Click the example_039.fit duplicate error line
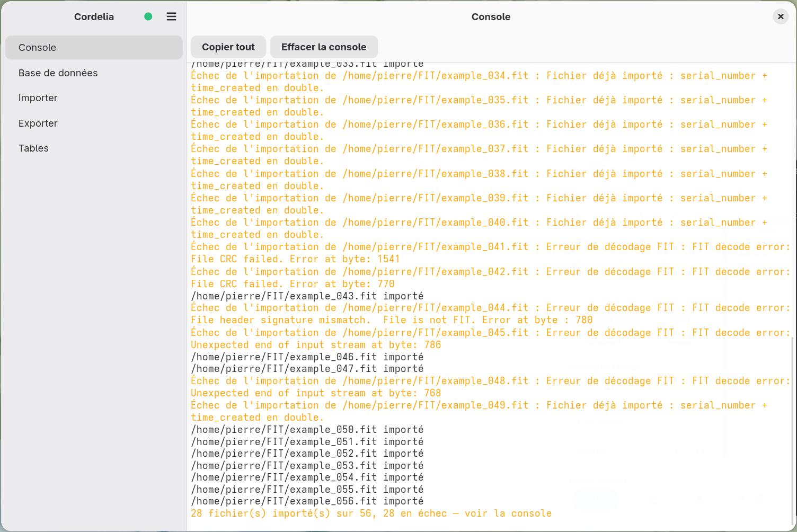Image resolution: width=797 pixels, height=532 pixels. [479, 204]
